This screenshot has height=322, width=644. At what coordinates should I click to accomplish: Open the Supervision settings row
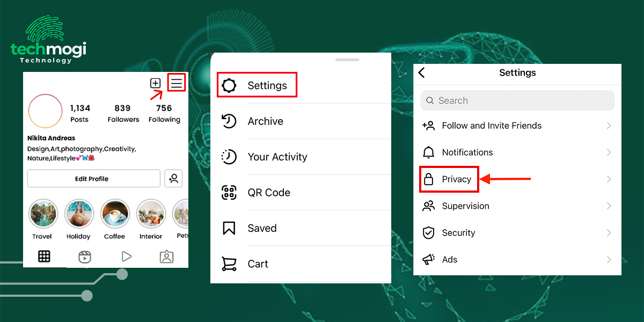[517, 206]
